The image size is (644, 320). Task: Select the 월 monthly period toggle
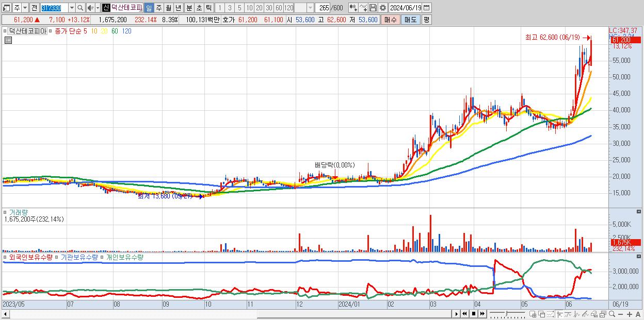(x=168, y=8)
